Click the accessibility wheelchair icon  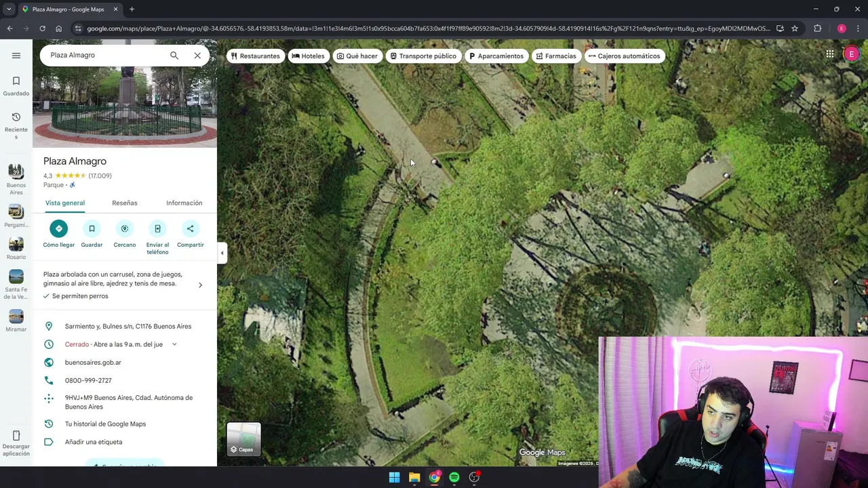[x=73, y=185]
